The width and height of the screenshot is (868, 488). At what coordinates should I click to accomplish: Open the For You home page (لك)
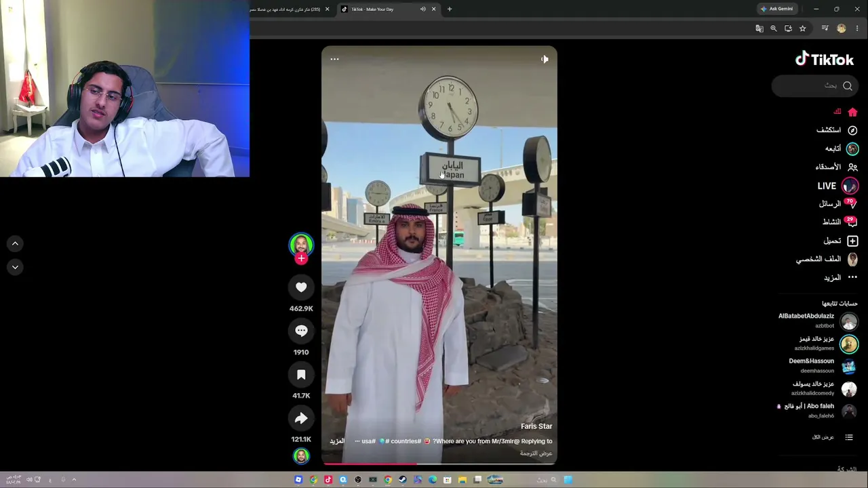pyautogui.click(x=846, y=112)
